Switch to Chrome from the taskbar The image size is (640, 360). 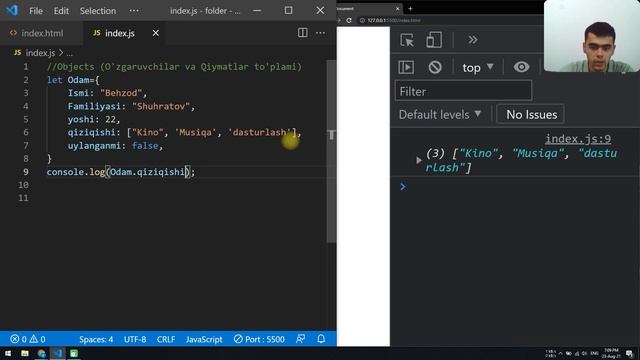[x=41, y=353]
